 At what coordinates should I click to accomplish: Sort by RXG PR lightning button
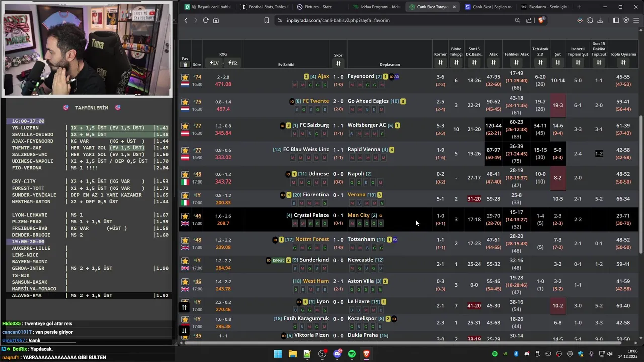pos(233,63)
